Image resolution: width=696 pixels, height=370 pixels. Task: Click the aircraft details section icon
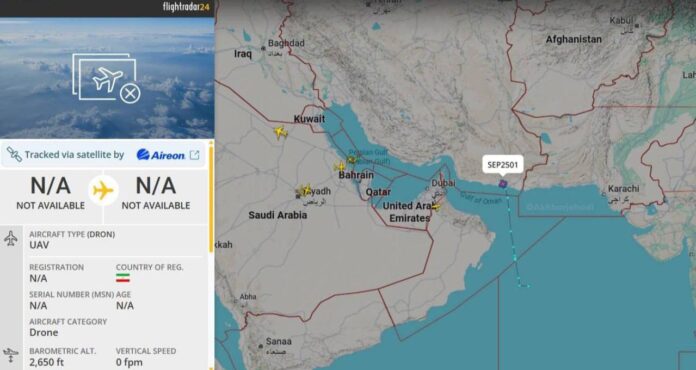[x=11, y=238]
